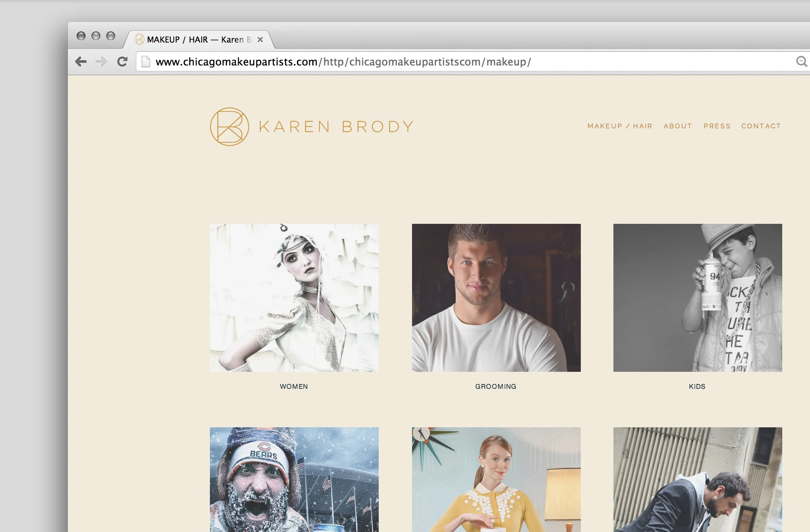Open the MAKEUP / HAIR nav menu
The width and height of the screenshot is (810, 532).
(x=619, y=126)
